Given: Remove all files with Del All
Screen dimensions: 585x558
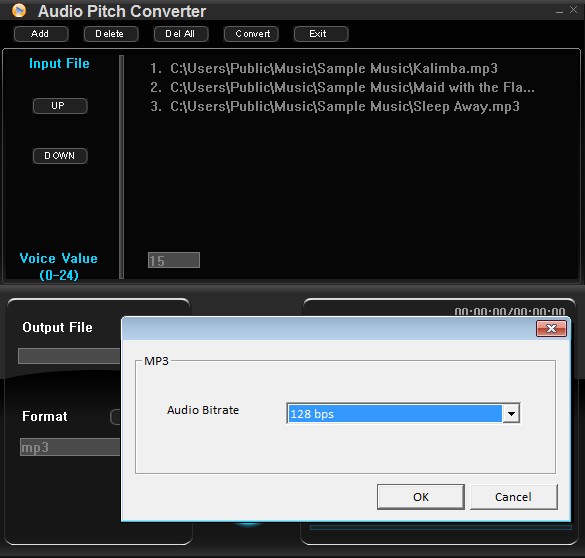Looking at the screenshot, I should click(181, 34).
